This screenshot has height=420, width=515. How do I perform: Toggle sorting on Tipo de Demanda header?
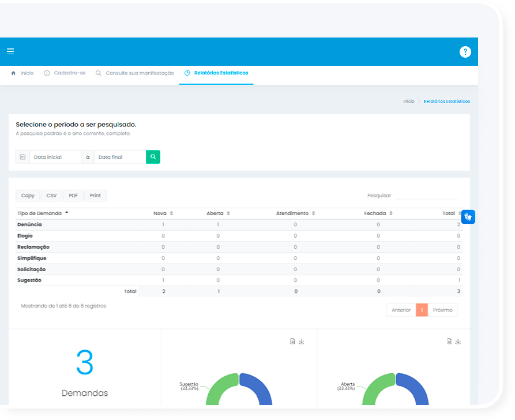point(43,213)
